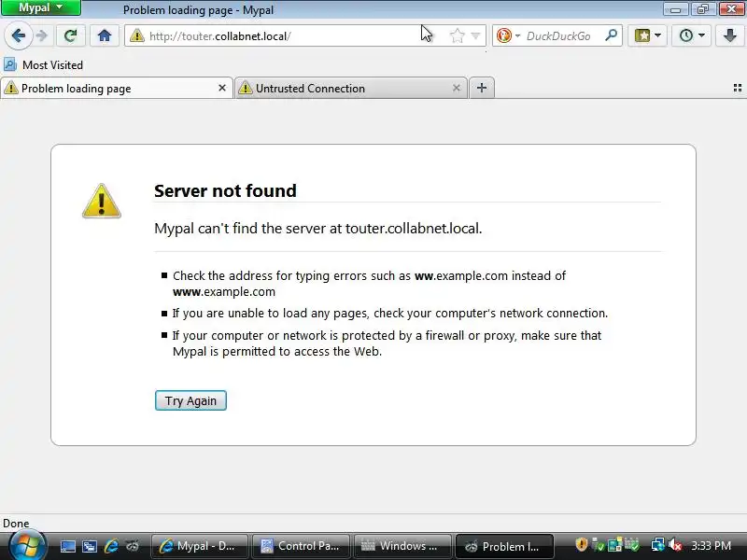The height and width of the screenshot is (560, 747).
Task: Bookmark this page with the star
Action: 457,35
